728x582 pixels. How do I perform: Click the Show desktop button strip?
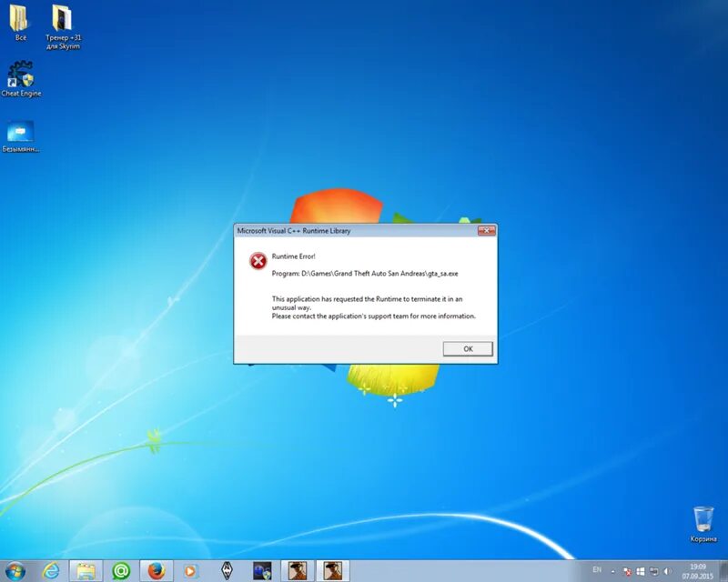(x=723, y=571)
